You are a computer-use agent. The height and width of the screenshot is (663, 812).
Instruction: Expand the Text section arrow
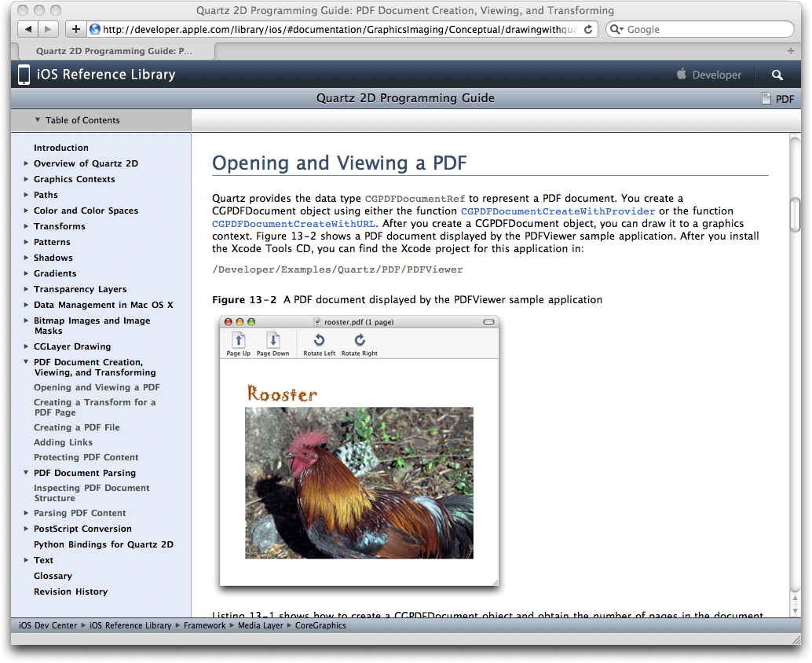click(x=26, y=560)
